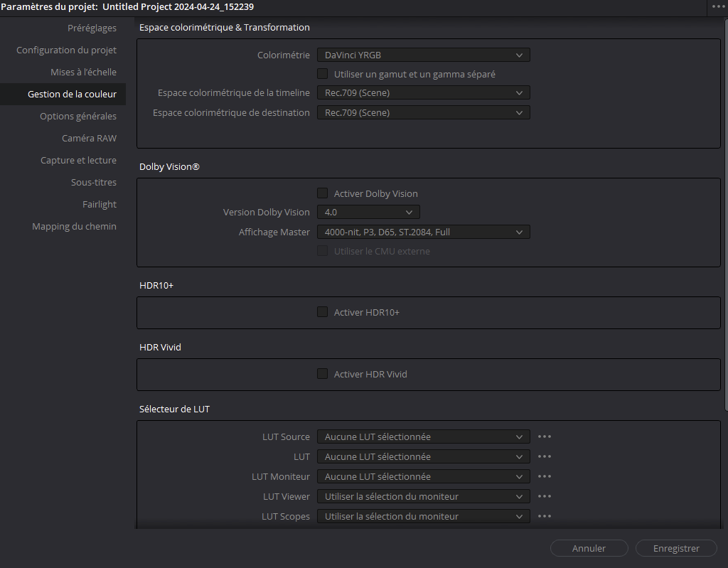The width and height of the screenshot is (728, 568).
Task: Open the 'Espace colorimétrique de la timeline' dropdown
Action: [x=424, y=93]
